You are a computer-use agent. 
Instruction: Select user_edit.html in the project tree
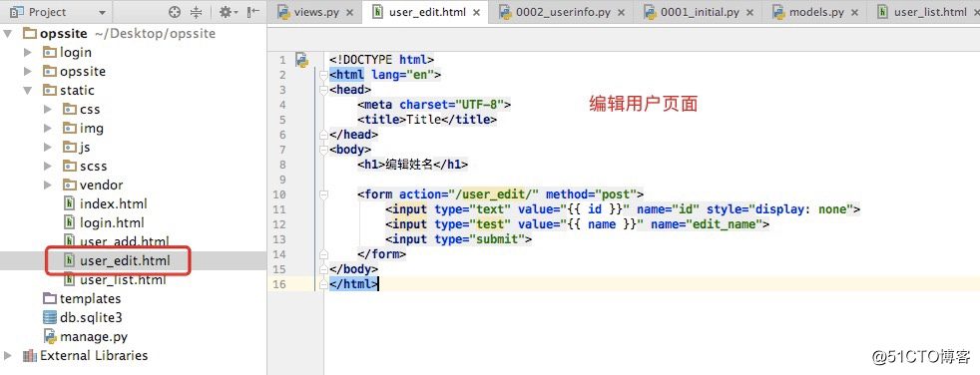pos(125,260)
